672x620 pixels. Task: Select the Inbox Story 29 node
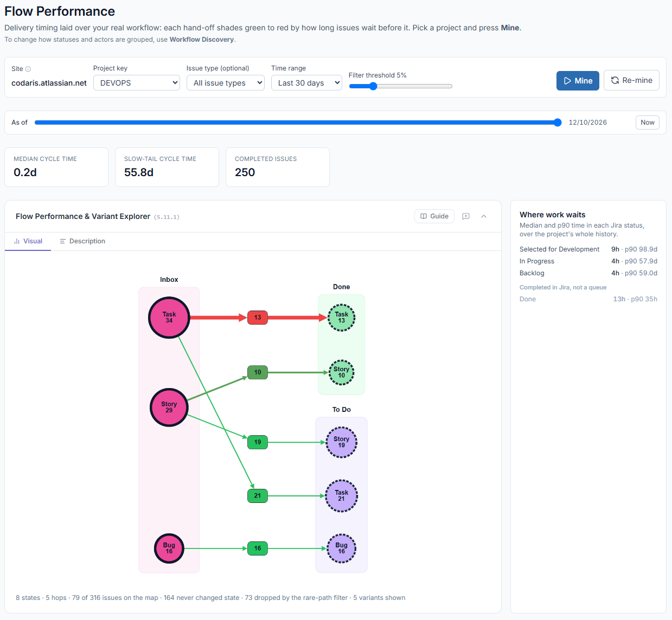pos(169,408)
